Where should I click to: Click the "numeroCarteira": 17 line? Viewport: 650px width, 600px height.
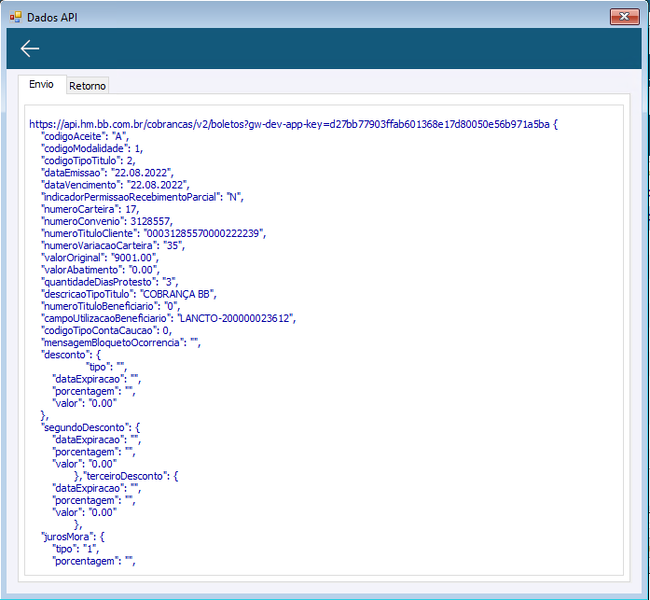90,209
